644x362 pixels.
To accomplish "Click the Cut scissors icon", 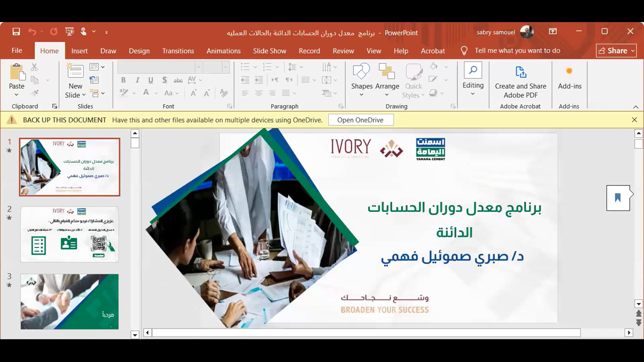I will pyautogui.click(x=34, y=67).
